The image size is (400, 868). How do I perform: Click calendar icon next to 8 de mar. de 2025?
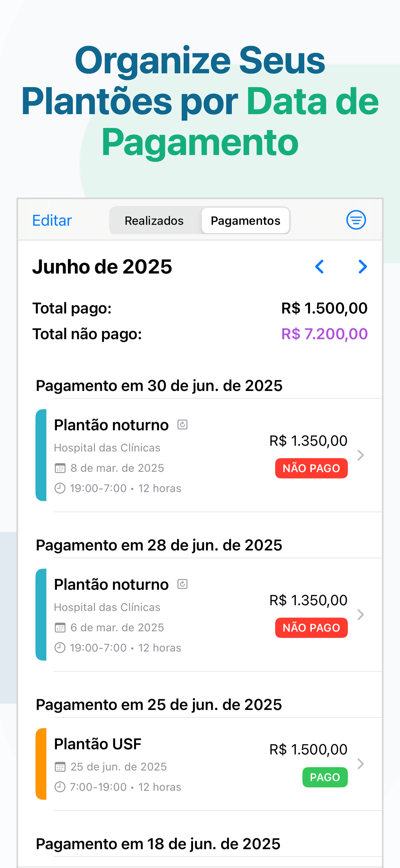(x=60, y=468)
